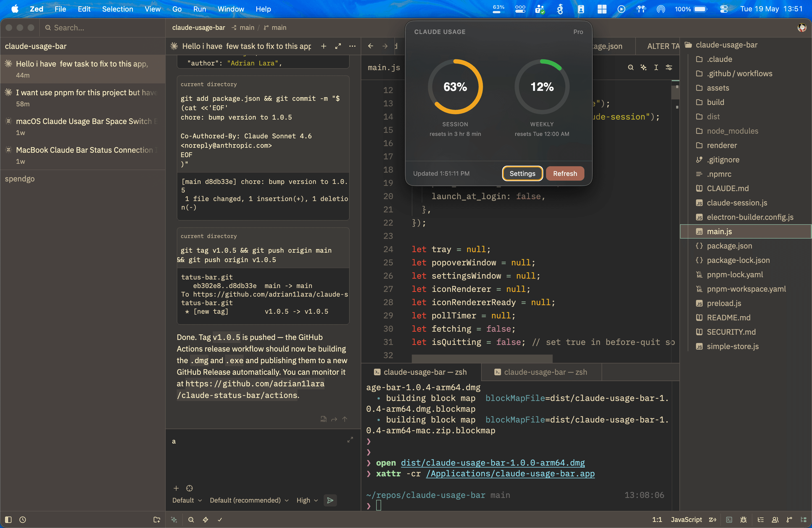Click the Search... field in the sidebar
The width and height of the screenshot is (812, 528).
pyautogui.click(x=102, y=28)
